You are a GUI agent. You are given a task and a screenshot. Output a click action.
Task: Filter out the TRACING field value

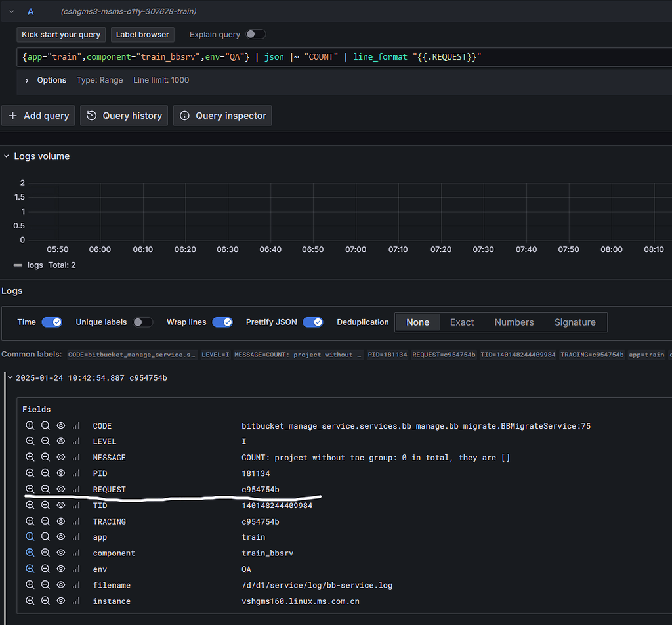pos(45,521)
